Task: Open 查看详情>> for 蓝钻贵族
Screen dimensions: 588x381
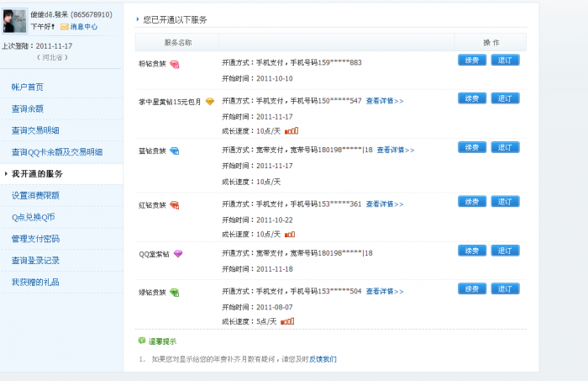Action: click(x=396, y=151)
